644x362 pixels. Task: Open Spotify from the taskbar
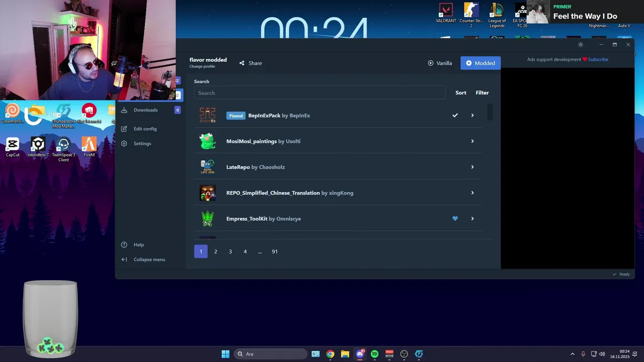coord(374,354)
